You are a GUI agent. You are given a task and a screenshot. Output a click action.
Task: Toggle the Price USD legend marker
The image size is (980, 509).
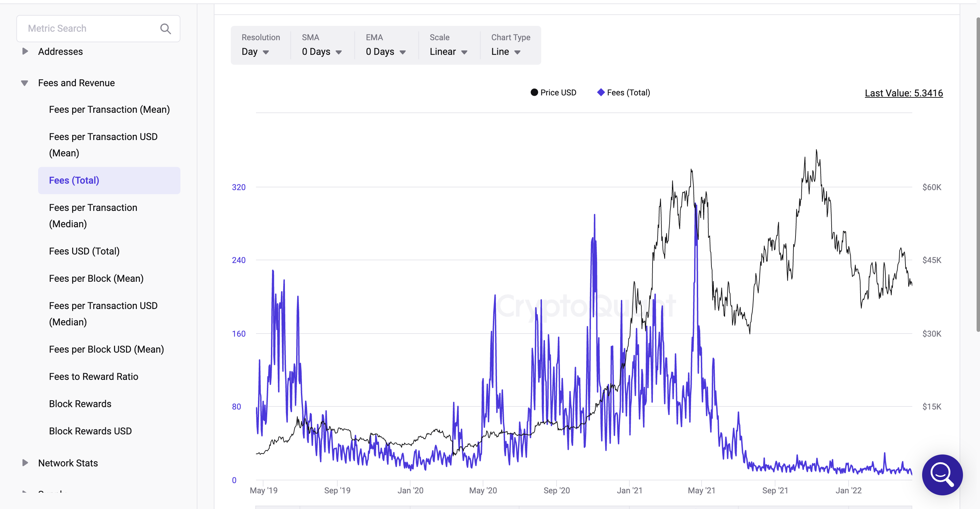534,93
